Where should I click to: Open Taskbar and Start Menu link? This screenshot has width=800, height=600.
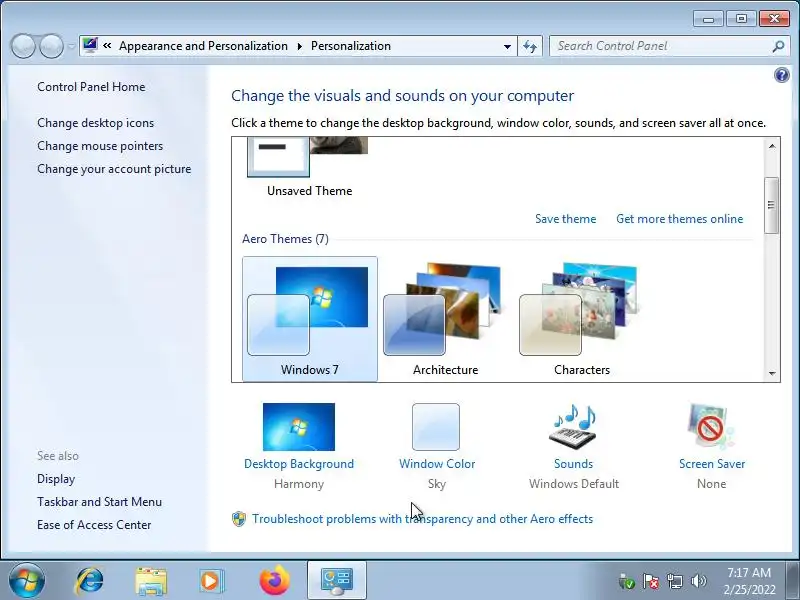[x=99, y=502]
